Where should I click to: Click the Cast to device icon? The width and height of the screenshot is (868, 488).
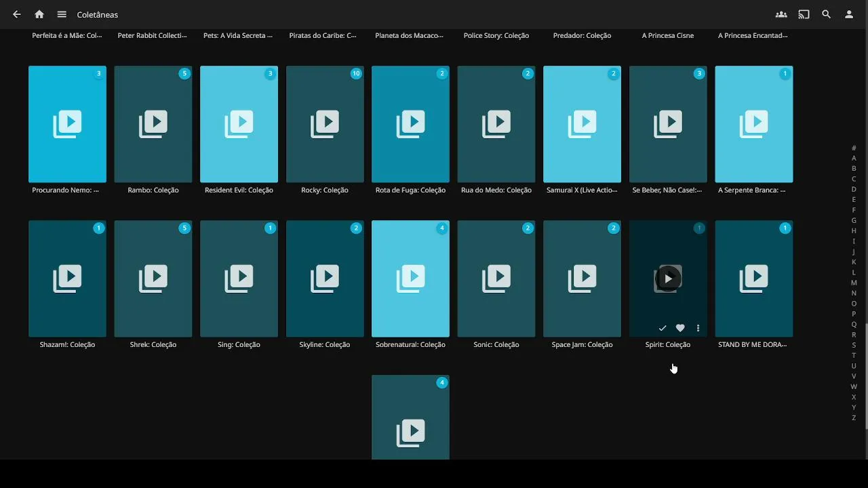[x=804, y=14]
